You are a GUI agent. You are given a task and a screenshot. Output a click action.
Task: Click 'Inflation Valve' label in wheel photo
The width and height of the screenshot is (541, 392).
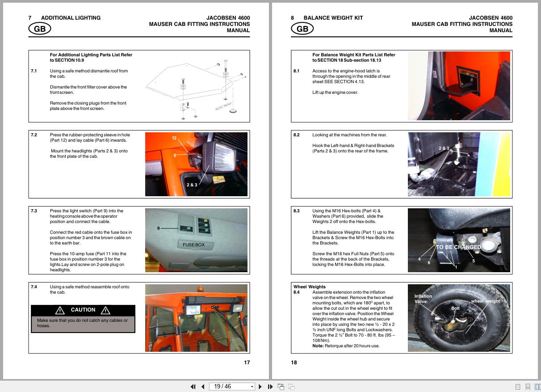pos(423,299)
